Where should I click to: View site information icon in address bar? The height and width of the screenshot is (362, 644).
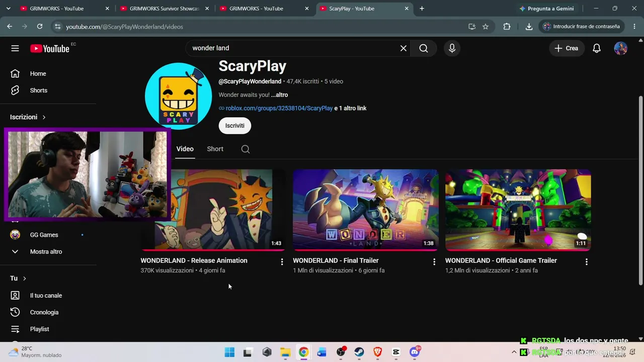[57, 27]
